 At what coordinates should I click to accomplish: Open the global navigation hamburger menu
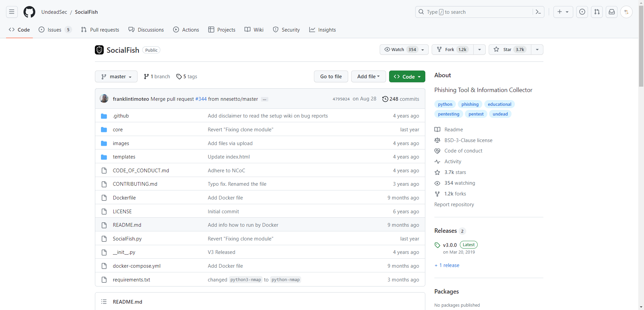(12, 12)
